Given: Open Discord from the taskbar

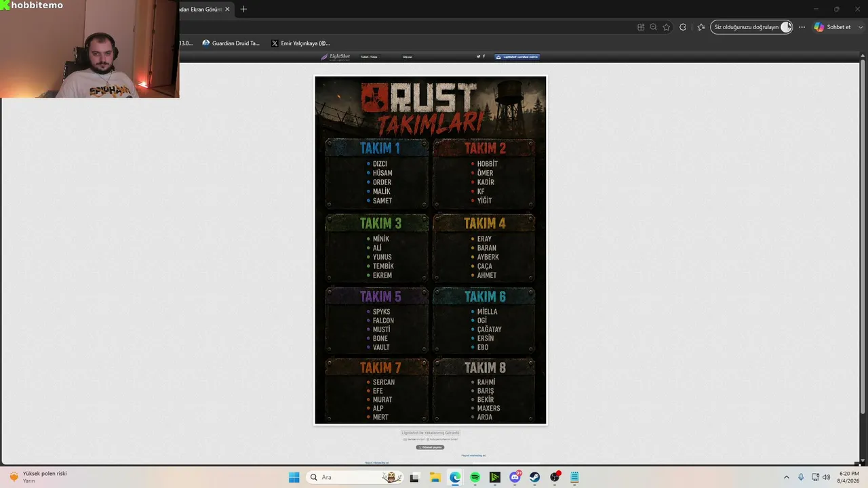Looking at the screenshot, I should (x=515, y=477).
